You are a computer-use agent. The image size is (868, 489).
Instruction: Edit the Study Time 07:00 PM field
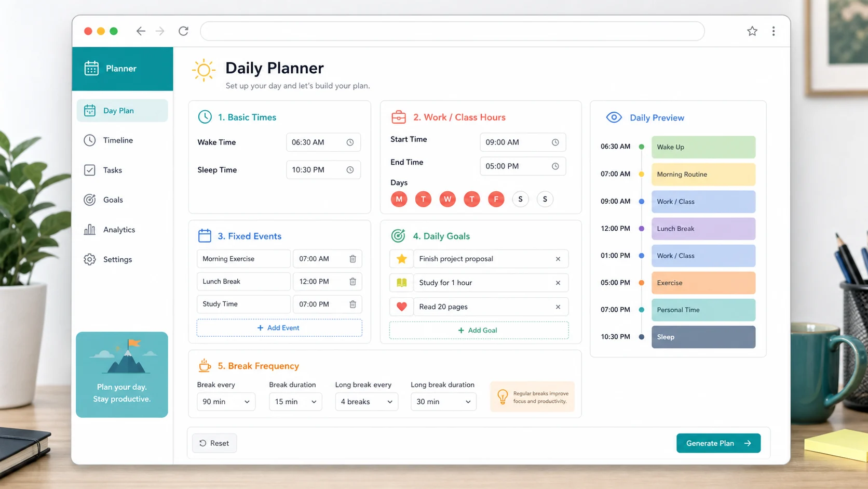[x=328, y=305]
